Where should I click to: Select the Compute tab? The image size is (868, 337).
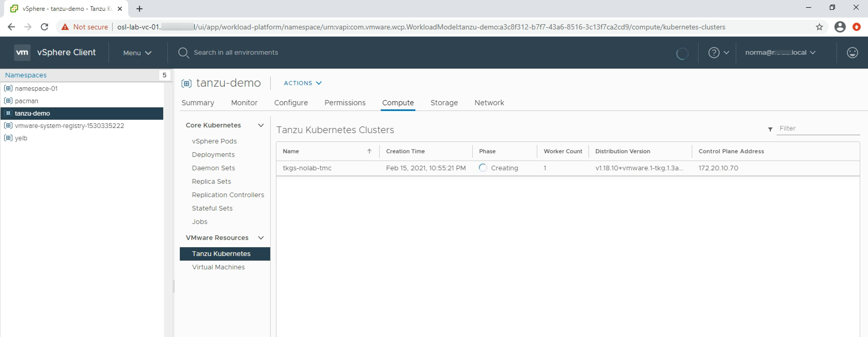point(398,103)
